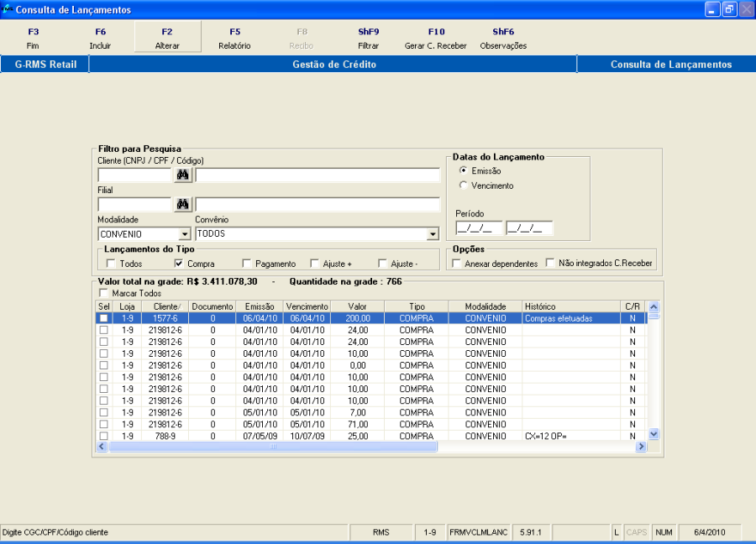Click F10 Gerar C. Receber button

[435, 38]
